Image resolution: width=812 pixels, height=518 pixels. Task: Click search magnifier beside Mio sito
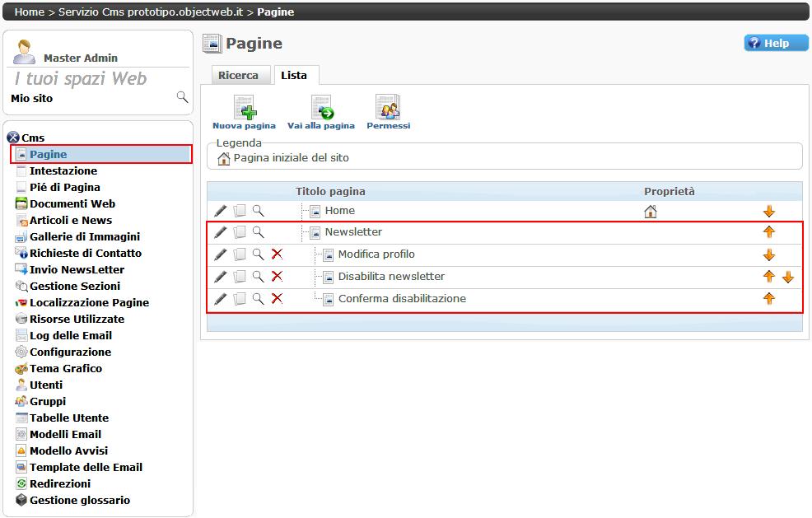click(182, 98)
